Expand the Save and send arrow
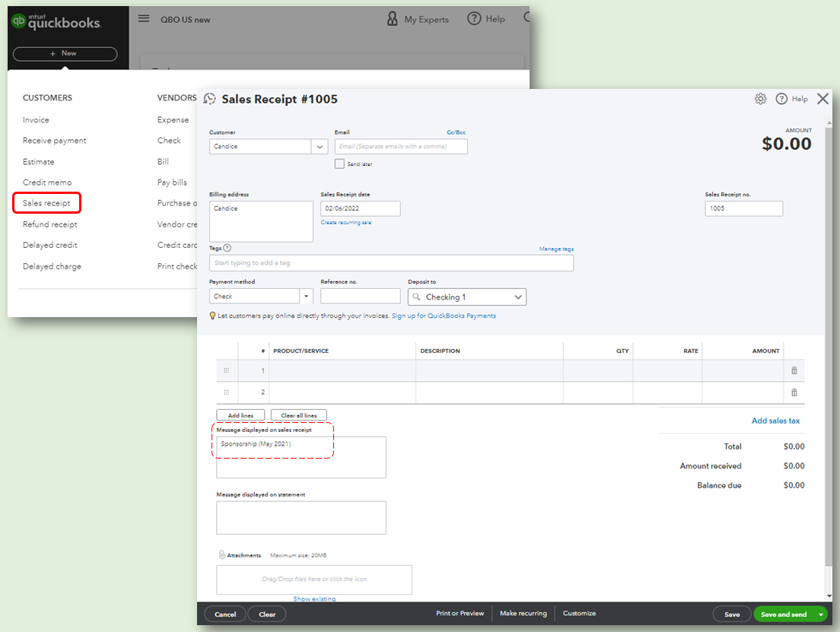 click(x=821, y=614)
